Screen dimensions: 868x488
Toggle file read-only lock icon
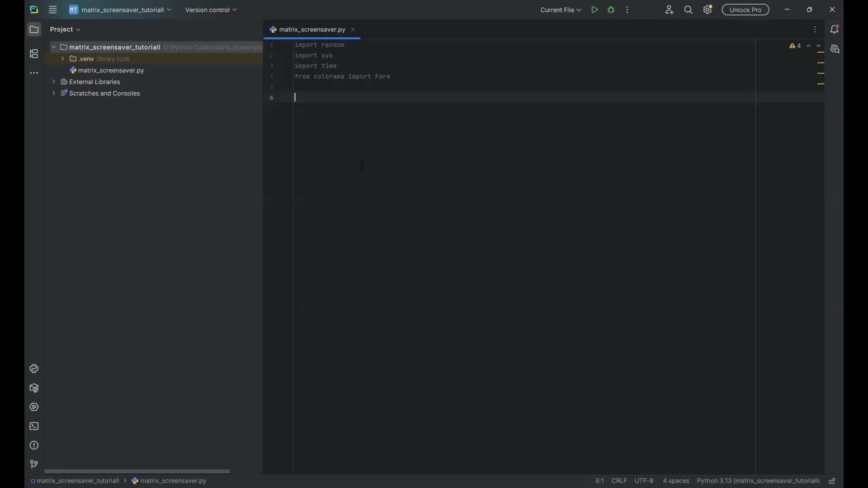pos(832,481)
